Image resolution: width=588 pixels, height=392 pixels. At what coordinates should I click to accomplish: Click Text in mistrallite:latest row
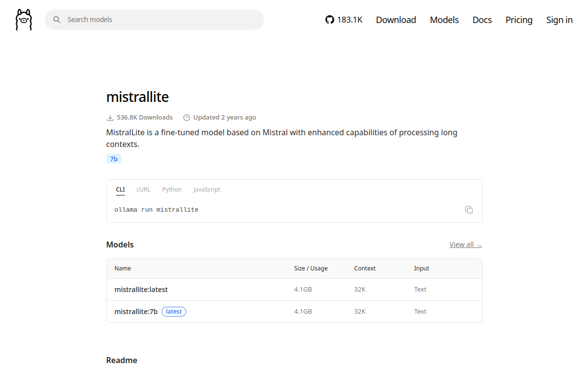coord(420,290)
